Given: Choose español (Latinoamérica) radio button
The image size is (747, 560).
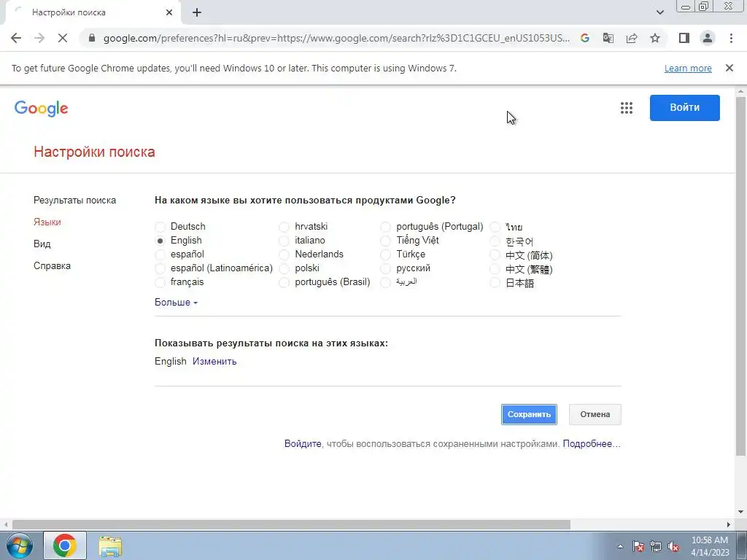Looking at the screenshot, I should click(x=160, y=268).
